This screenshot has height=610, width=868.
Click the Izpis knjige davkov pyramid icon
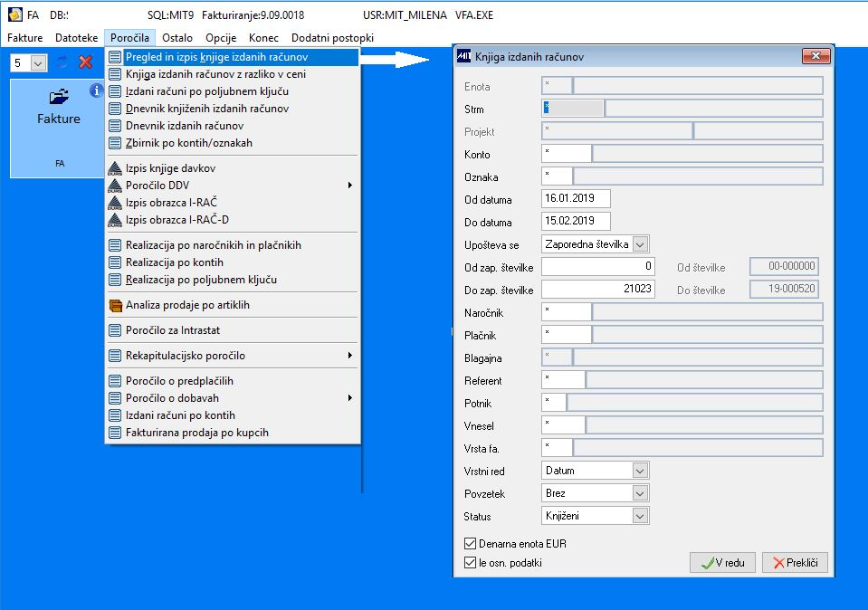point(115,168)
